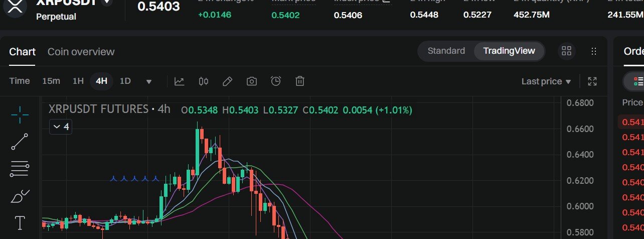Open the Coin overview tab

81,52
